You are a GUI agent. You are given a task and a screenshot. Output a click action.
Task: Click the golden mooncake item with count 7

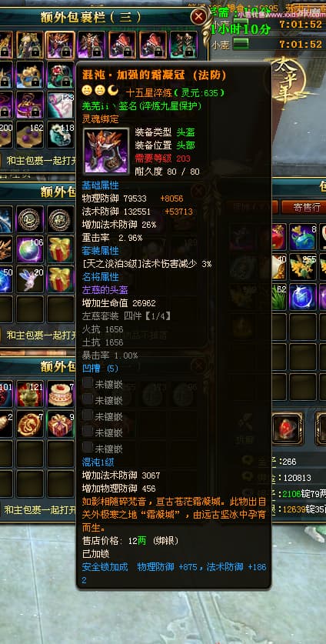click(29, 423)
